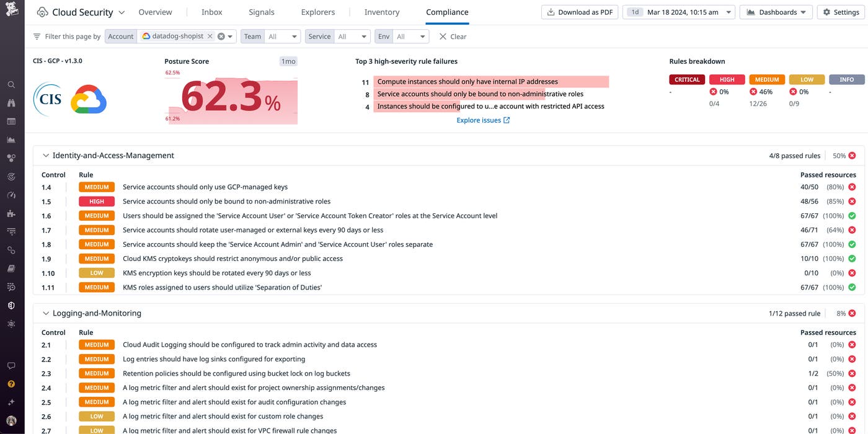The width and height of the screenshot is (868, 434).
Task: Clear all page filters
Action: (x=452, y=37)
